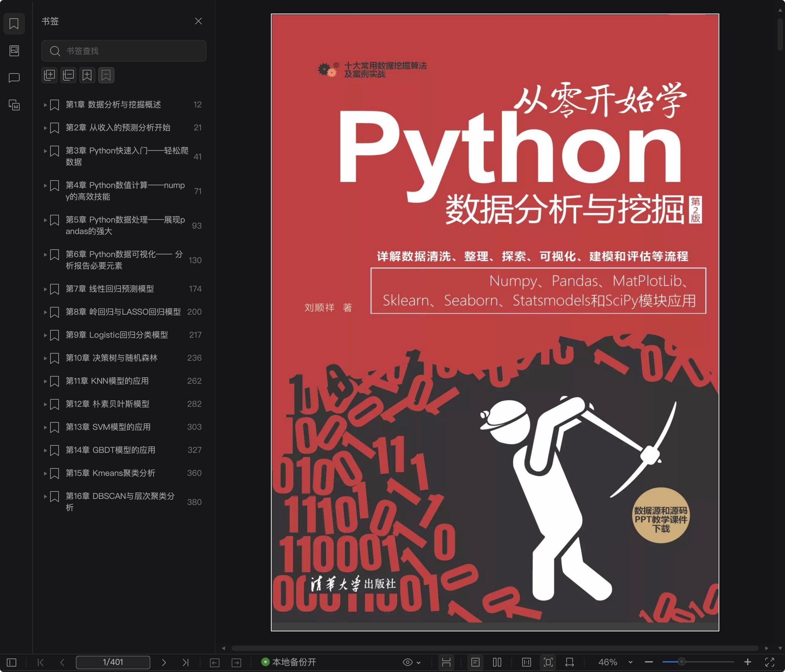Enter fullscreen mode

770,662
